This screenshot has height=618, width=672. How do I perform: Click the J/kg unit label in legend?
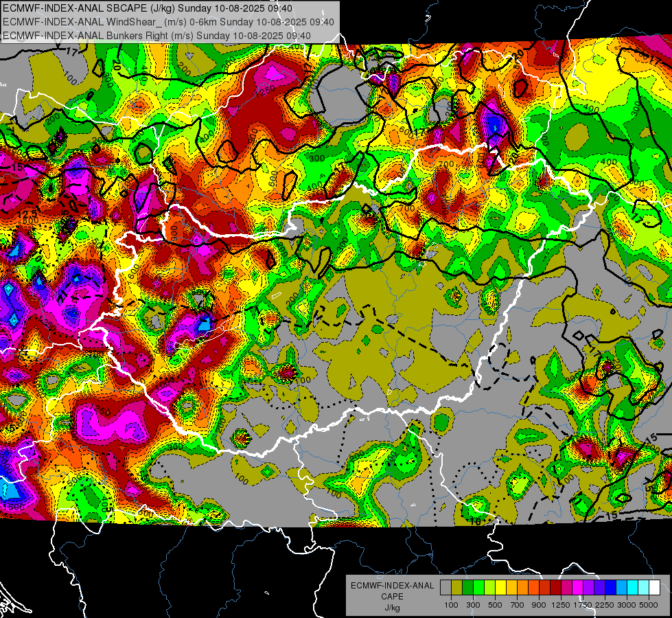pos(392,608)
